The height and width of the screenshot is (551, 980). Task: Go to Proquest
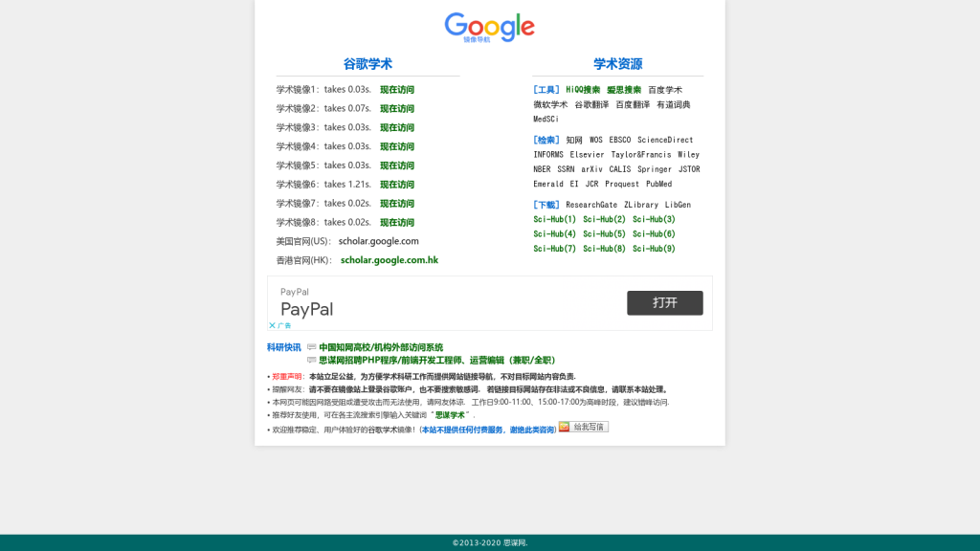[622, 185]
